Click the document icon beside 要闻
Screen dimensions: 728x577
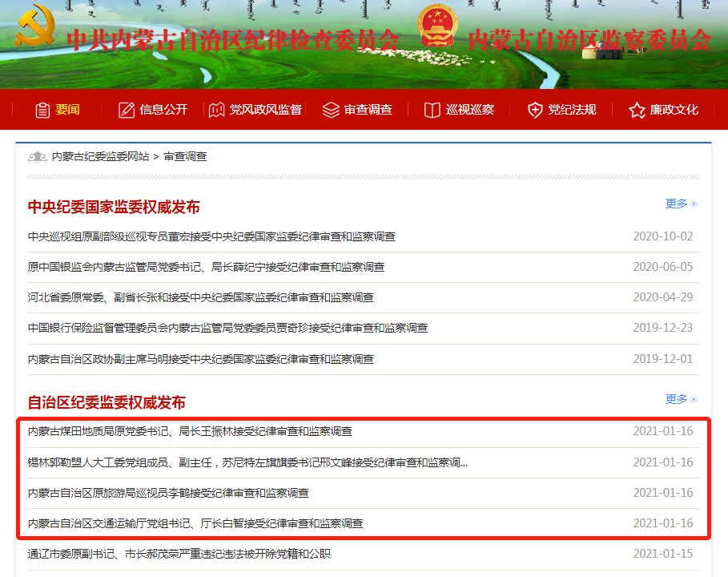pyautogui.click(x=44, y=110)
